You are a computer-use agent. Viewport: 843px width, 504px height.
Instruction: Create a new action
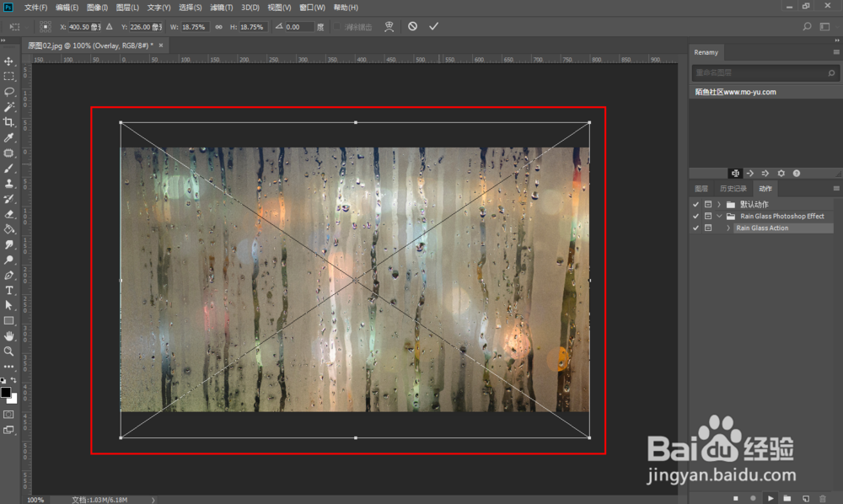tap(805, 498)
